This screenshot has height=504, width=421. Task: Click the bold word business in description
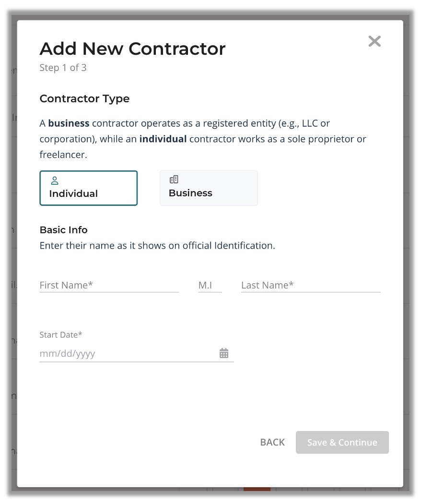coord(69,123)
